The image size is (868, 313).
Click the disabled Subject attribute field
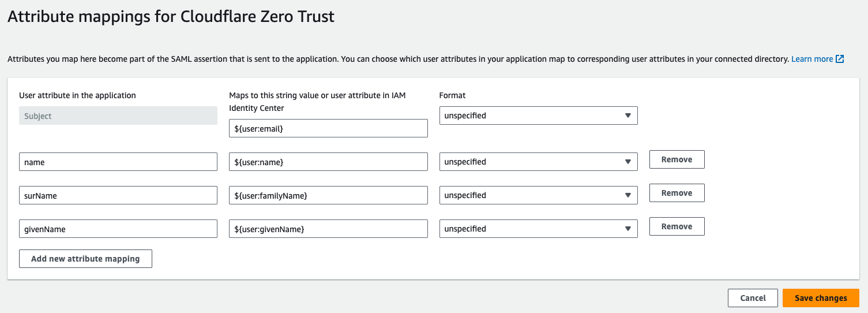click(118, 115)
